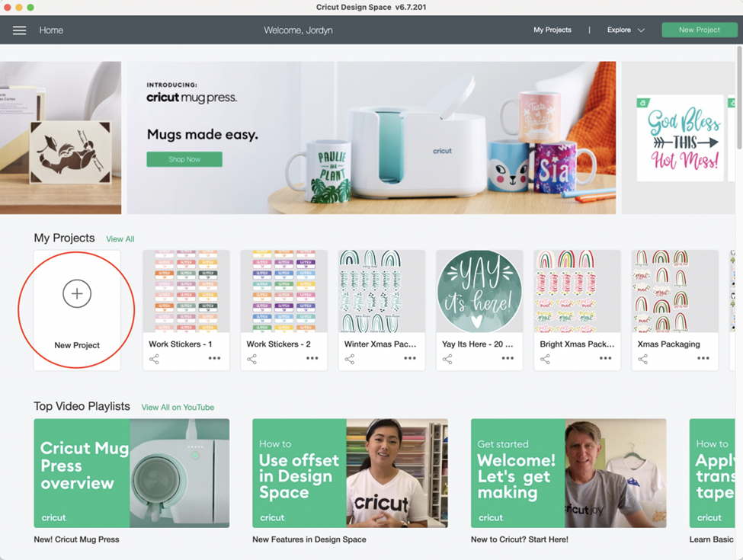The height and width of the screenshot is (560, 743).
Task: Open more options for Yay Its Here project
Action: click(x=508, y=358)
